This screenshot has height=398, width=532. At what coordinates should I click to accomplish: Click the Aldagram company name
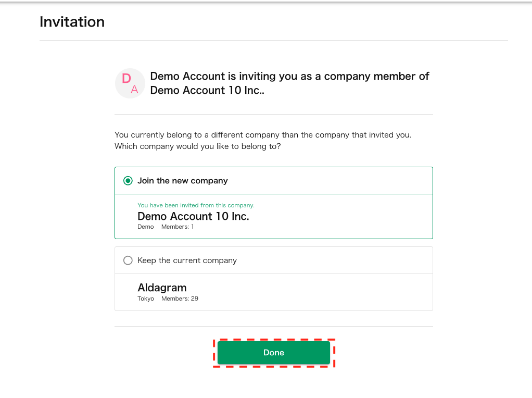[x=162, y=288]
